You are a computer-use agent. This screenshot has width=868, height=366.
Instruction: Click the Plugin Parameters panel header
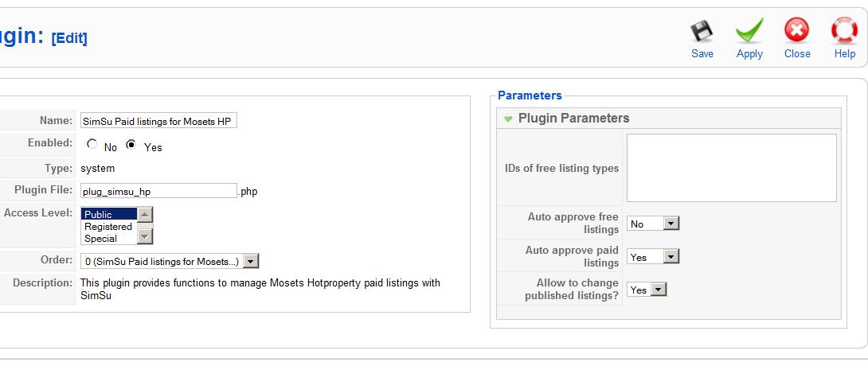click(573, 119)
